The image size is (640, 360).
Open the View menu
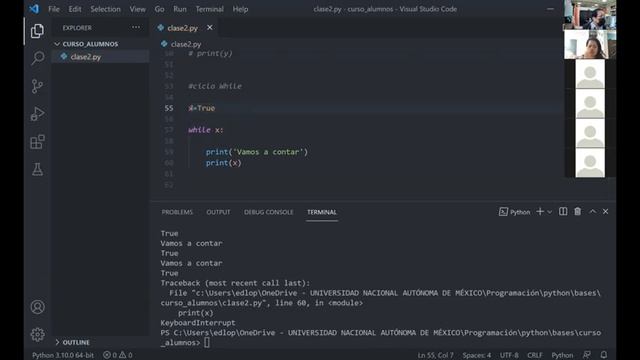(x=138, y=9)
